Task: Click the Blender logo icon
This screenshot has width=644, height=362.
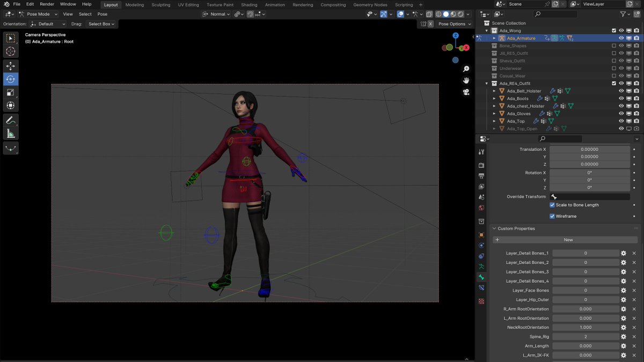Action: pos(5,4)
